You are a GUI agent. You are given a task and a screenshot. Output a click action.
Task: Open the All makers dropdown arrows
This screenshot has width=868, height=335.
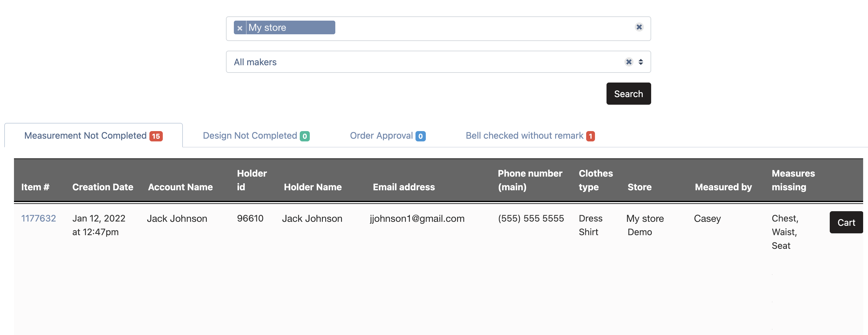(641, 62)
